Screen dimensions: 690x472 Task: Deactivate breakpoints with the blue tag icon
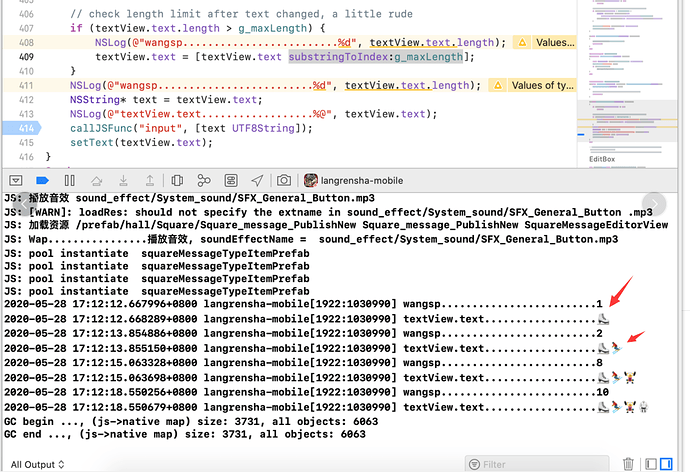[43, 180]
